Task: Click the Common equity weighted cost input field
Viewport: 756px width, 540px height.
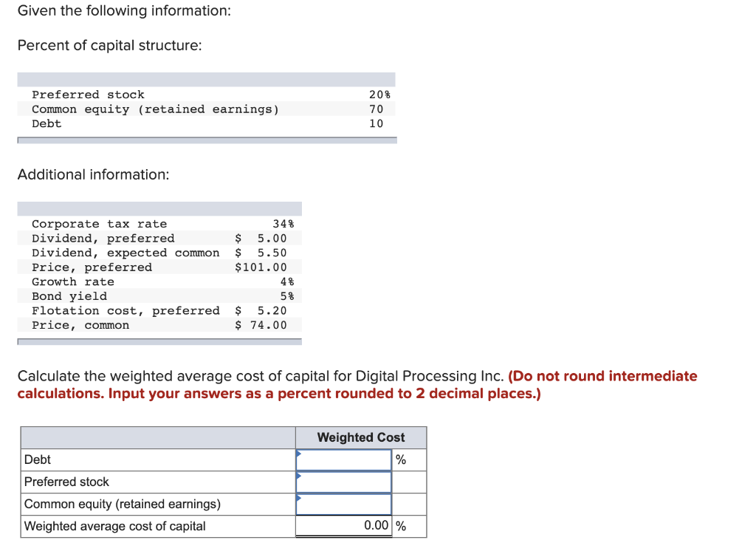Action: [x=343, y=504]
